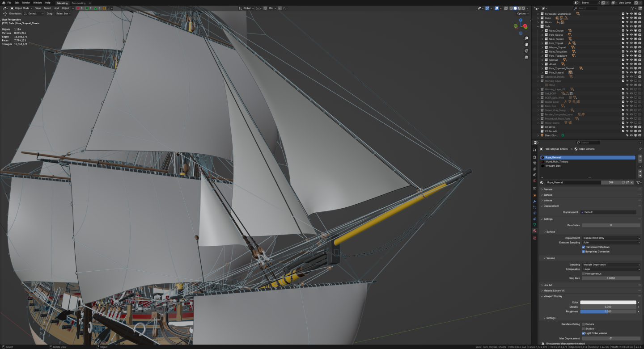Screen dimensions: 644x349
Task: Open the Object Mode dropdown
Action: click(x=21, y=8)
